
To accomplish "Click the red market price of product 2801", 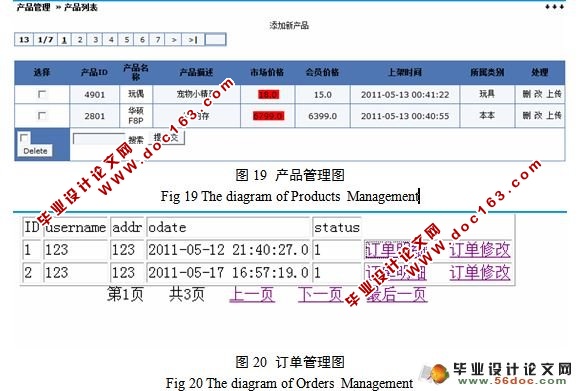I will click(268, 116).
